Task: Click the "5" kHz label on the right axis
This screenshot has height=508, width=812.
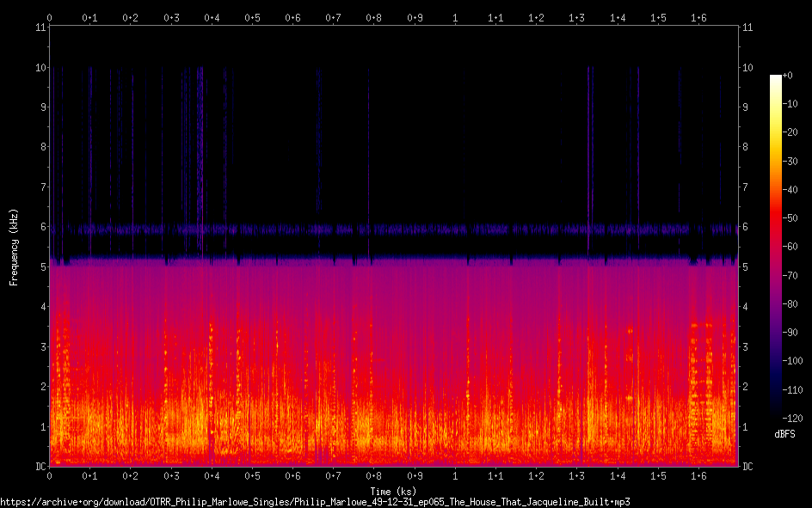Action: [x=745, y=267]
